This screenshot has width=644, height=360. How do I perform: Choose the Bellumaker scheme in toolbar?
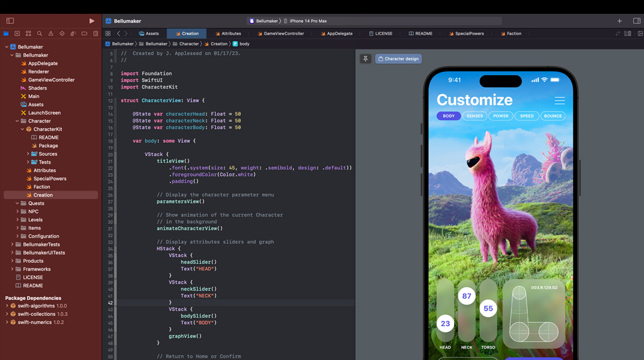pyautogui.click(x=264, y=21)
